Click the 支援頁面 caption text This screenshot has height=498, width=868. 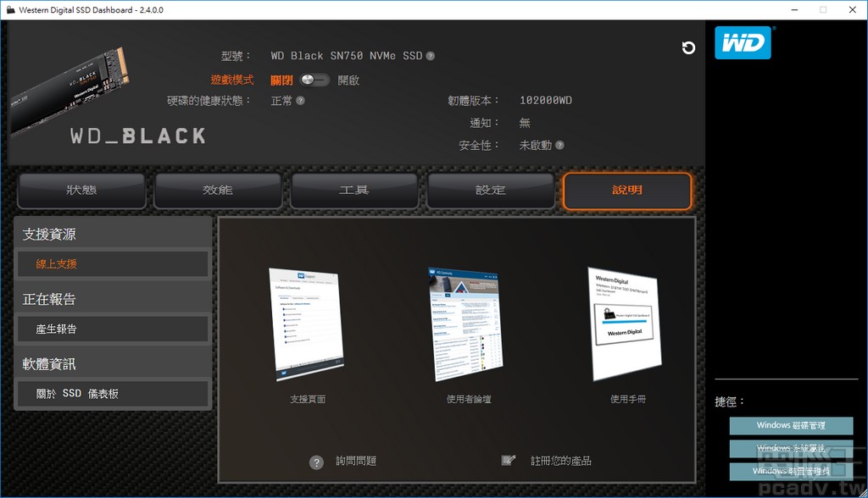coord(308,399)
